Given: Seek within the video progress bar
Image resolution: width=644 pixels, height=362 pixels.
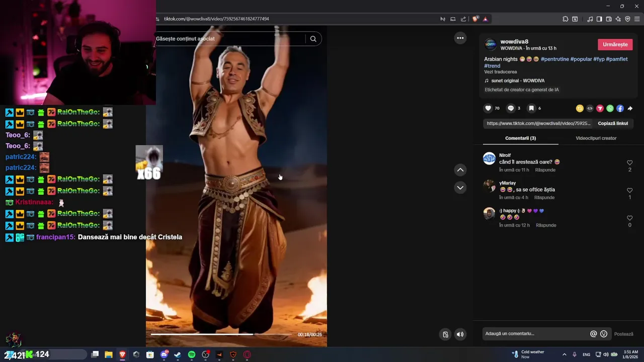Looking at the screenshot, I should 221,334.
